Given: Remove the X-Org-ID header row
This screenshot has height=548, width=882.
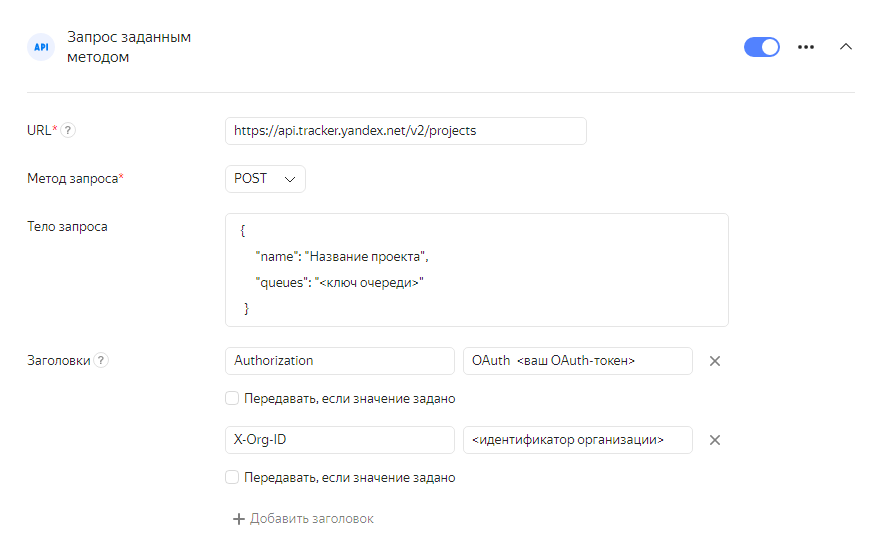Looking at the screenshot, I should point(715,440).
